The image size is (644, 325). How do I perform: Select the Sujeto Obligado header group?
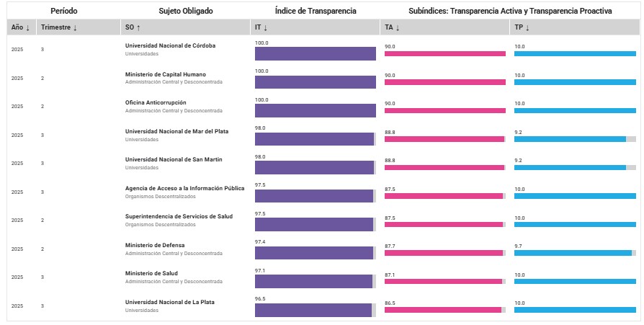(186, 11)
